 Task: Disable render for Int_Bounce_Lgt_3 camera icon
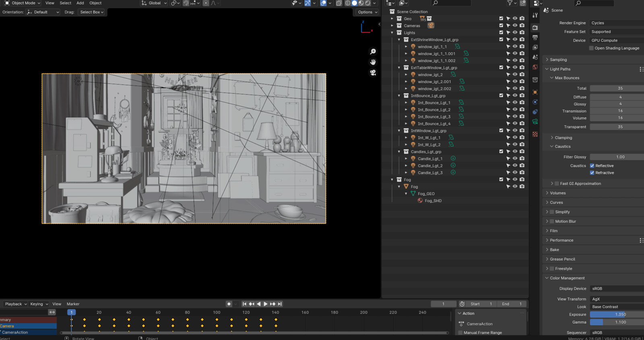(522, 116)
